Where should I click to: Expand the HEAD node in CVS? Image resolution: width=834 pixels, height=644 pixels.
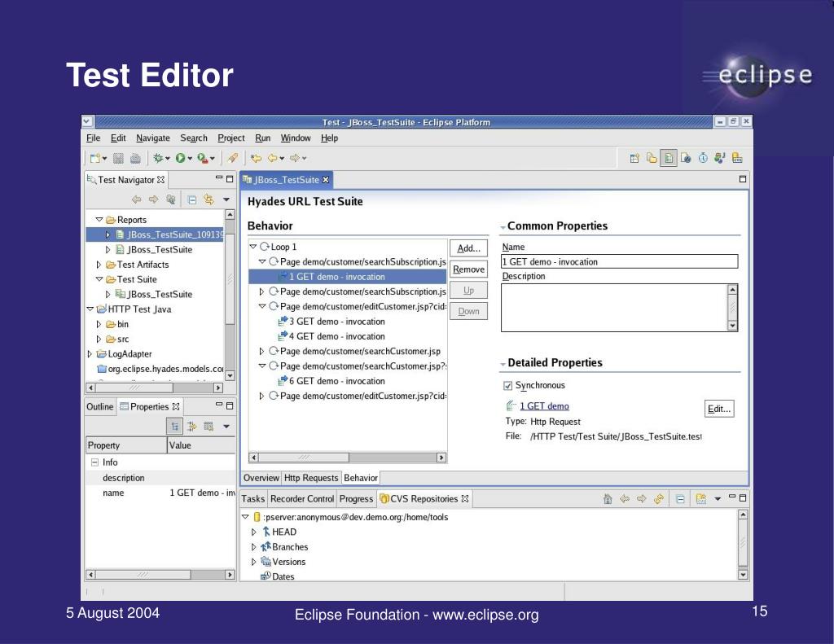(254, 532)
